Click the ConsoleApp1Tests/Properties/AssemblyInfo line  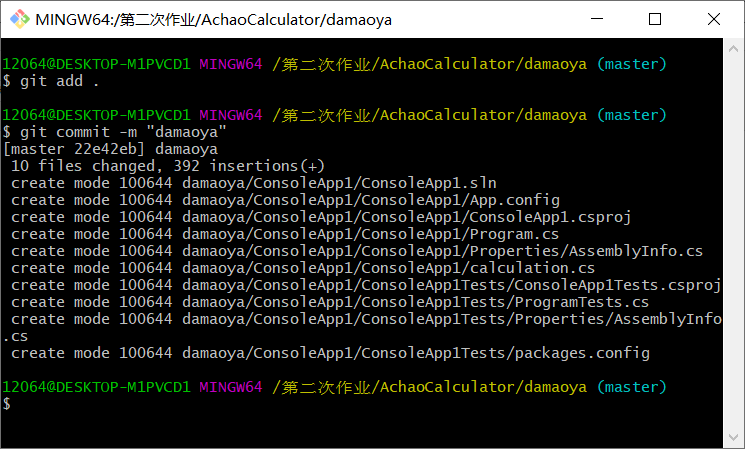(x=362, y=328)
